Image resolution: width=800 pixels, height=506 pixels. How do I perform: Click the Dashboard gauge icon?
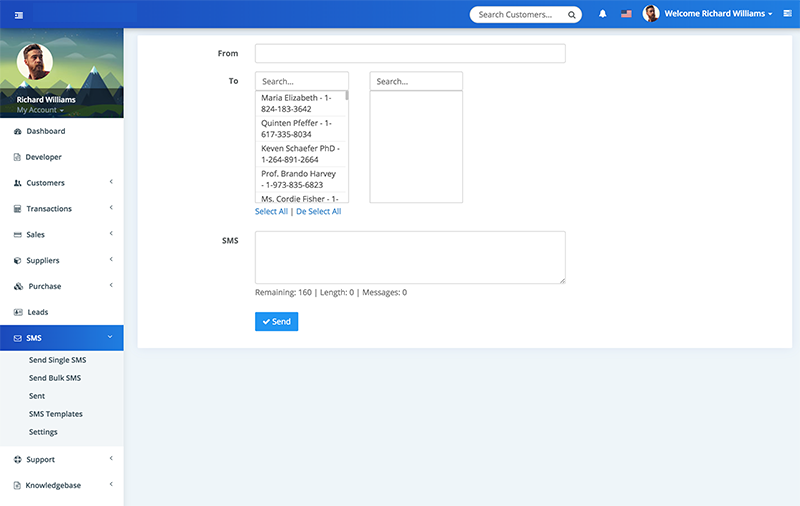click(17, 131)
